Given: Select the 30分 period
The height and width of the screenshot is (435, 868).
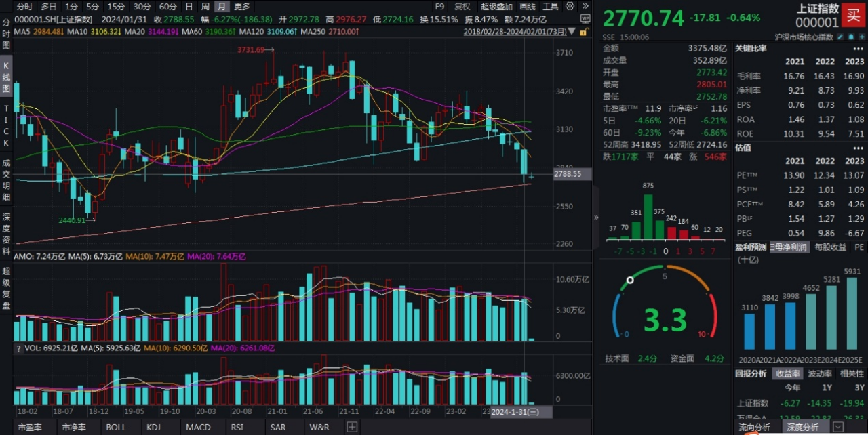Looking at the screenshot, I should click(x=142, y=6).
